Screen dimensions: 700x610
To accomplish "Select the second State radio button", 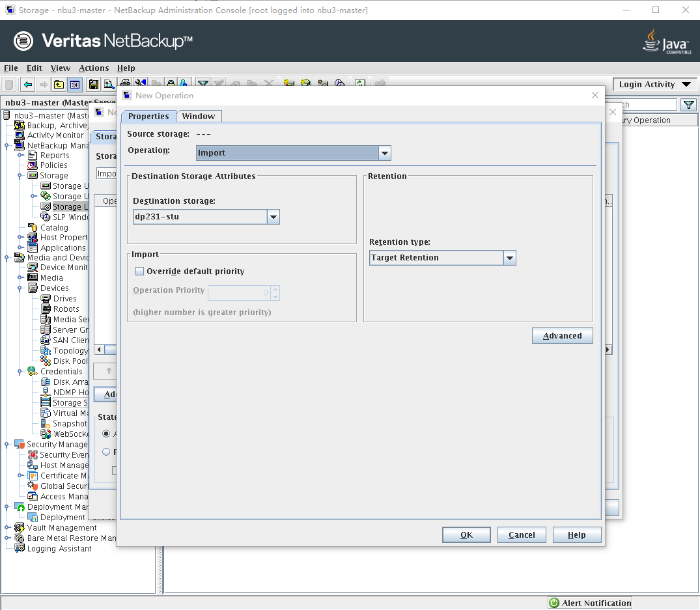I will [x=106, y=452].
